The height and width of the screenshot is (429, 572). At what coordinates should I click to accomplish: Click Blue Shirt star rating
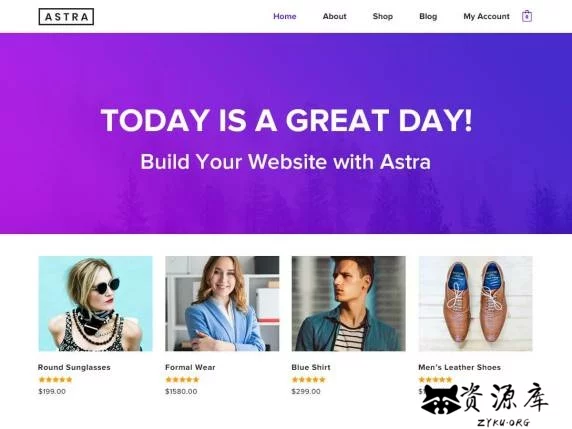click(x=309, y=379)
